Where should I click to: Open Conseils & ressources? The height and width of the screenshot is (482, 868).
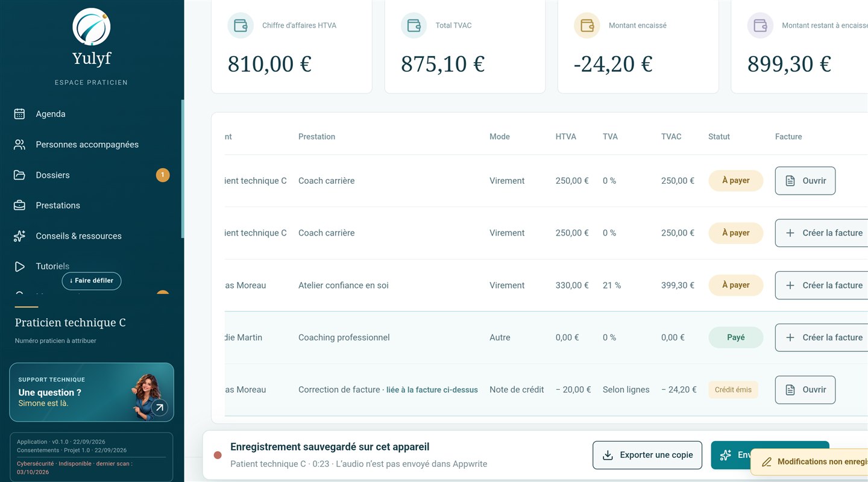79,236
